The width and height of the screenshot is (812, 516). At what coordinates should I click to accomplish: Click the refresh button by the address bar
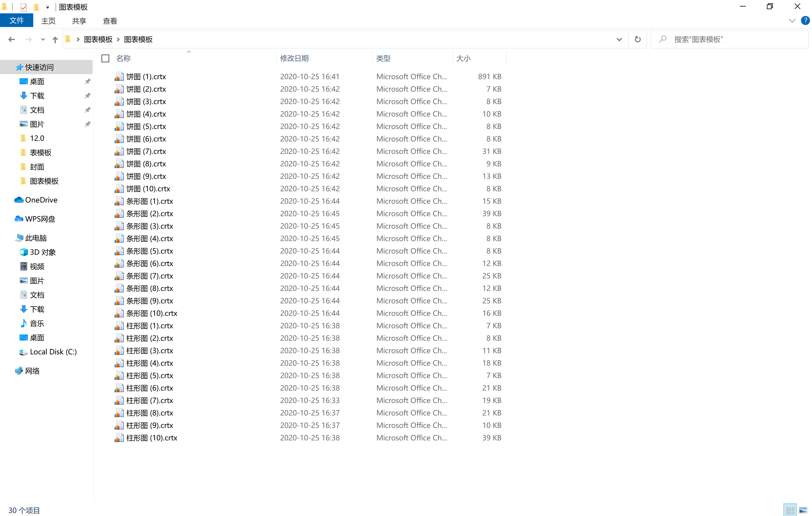coord(637,39)
